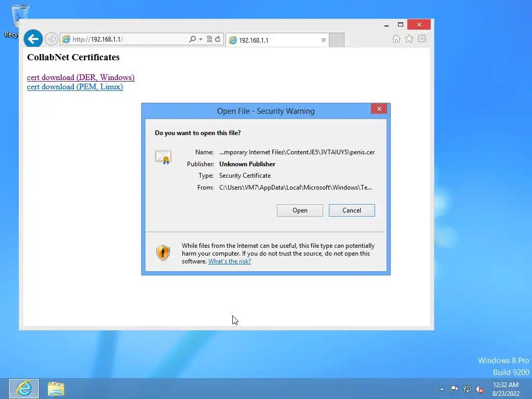Show hidden tray icons arrow
The image size is (532, 399).
pos(442,389)
